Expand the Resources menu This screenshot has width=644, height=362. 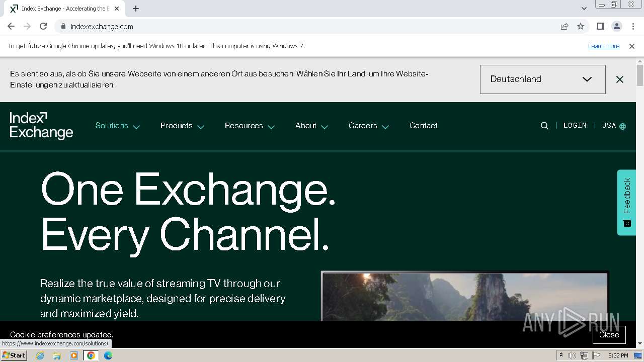click(x=250, y=126)
